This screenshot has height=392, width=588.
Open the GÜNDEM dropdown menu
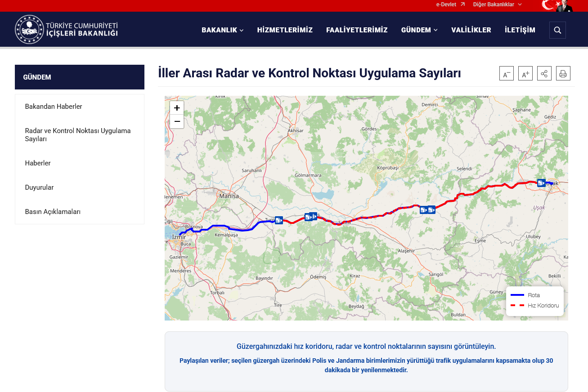pyautogui.click(x=419, y=30)
